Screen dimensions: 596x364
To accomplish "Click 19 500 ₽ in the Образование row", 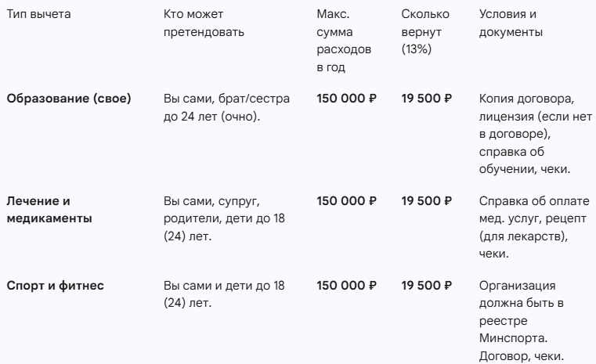I will coord(427,99).
